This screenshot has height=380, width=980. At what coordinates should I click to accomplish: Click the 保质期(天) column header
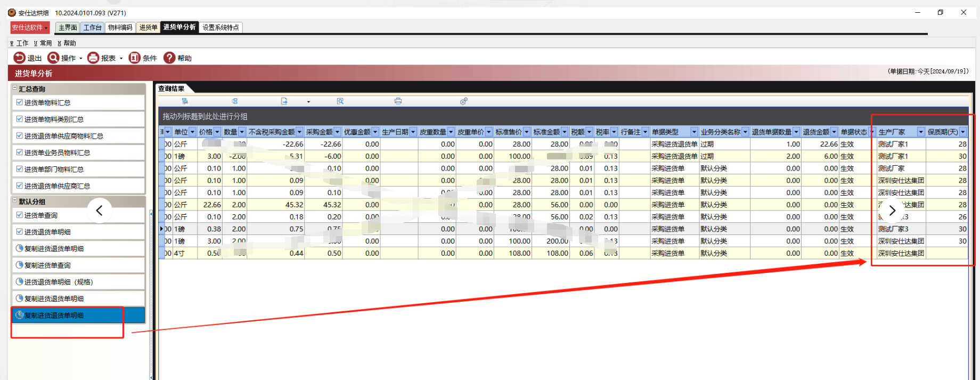[942, 132]
